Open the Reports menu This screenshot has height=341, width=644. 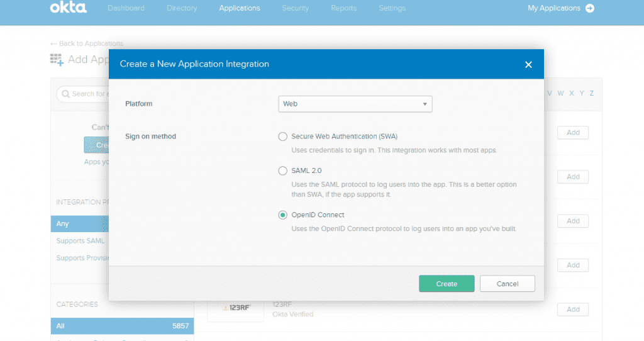pyautogui.click(x=344, y=8)
